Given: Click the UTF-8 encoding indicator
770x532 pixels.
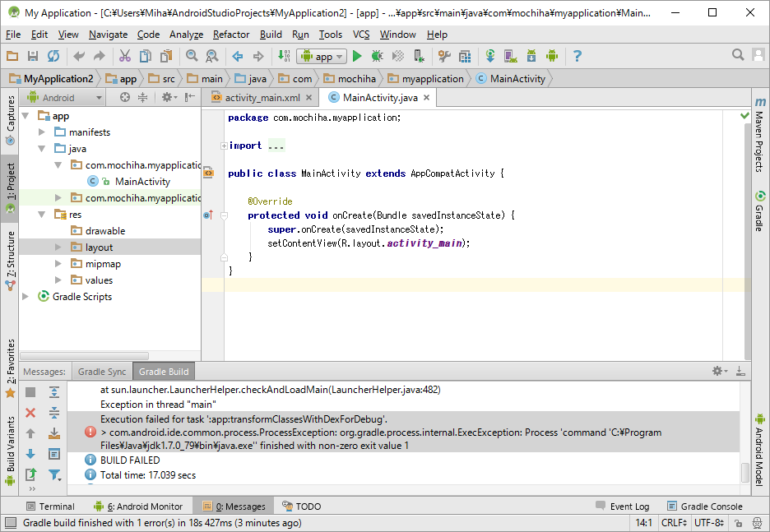Looking at the screenshot, I should coord(709,523).
